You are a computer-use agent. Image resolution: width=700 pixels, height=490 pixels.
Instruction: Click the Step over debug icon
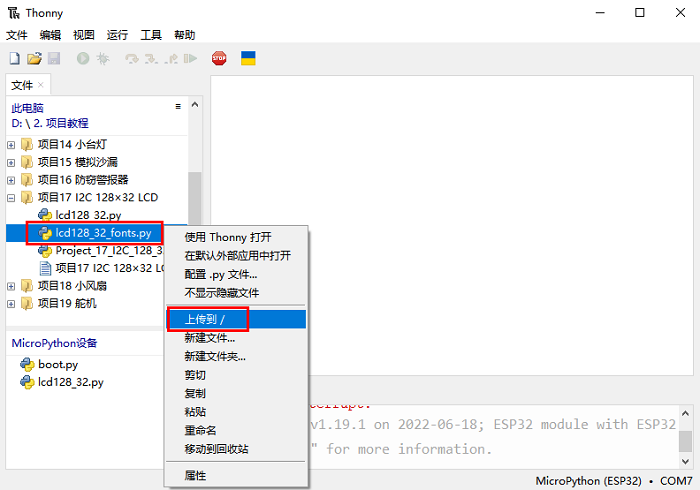132,60
